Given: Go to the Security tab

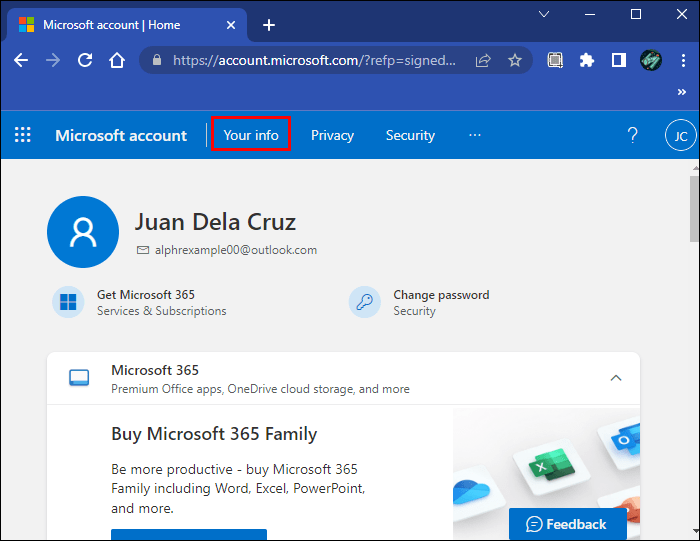Looking at the screenshot, I should click(410, 135).
